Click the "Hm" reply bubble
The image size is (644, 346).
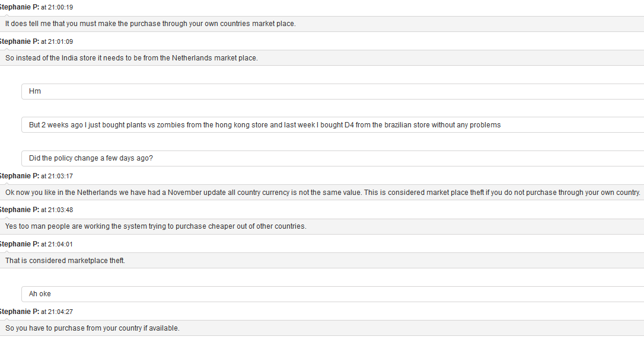pyautogui.click(x=35, y=92)
